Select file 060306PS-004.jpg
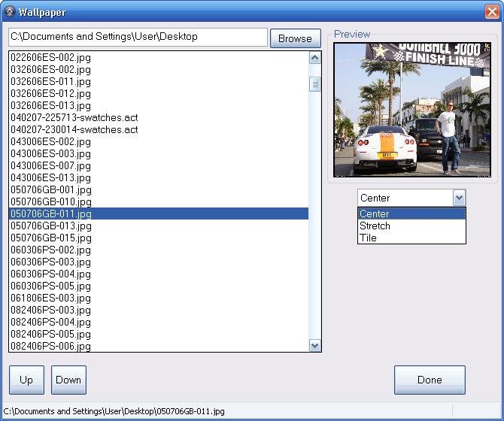504x421 pixels. [x=159, y=274]
